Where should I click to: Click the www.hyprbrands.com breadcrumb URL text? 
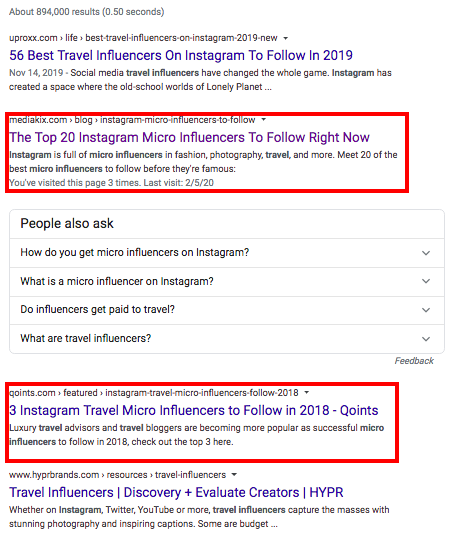pos(117,475)
